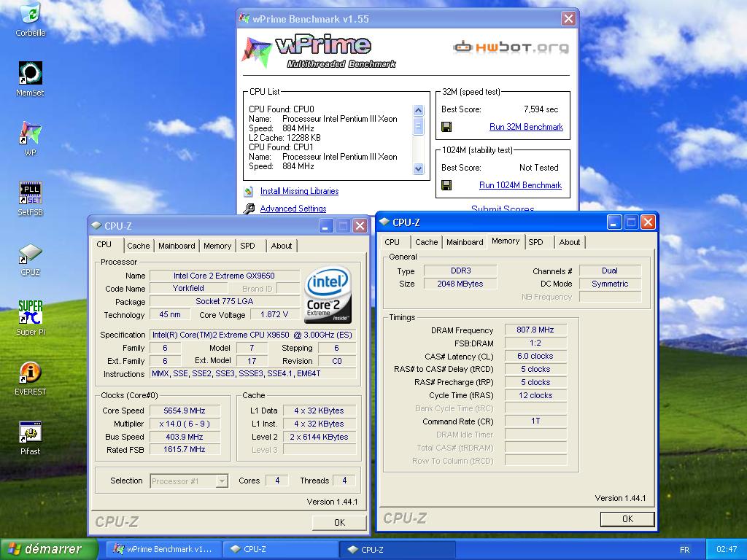Select second CPU-Z taskbar button
The height and width of the screenshot is (560, 747).
[398, 549]
